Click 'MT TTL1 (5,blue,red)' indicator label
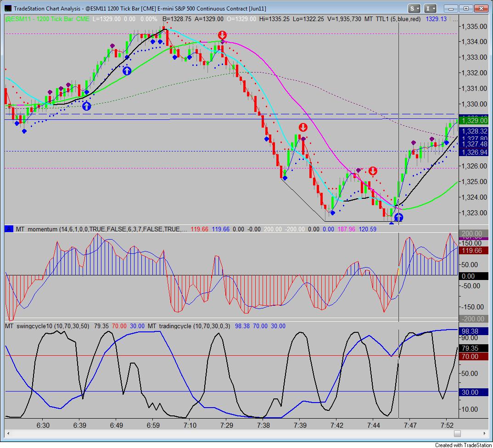 [x=392, y=19]
